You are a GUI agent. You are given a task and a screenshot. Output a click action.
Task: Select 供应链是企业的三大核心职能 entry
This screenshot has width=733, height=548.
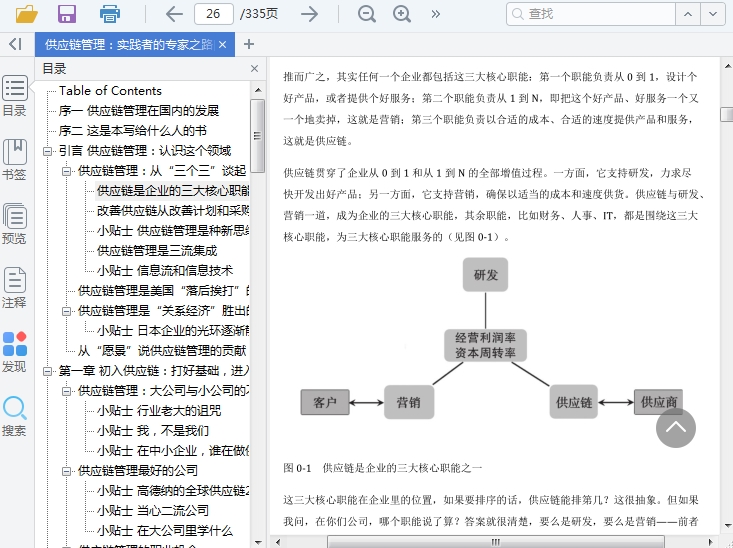[172, 191]
